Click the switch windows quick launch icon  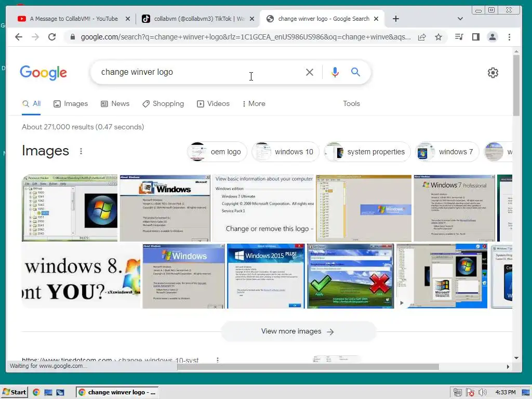point(60,392)
